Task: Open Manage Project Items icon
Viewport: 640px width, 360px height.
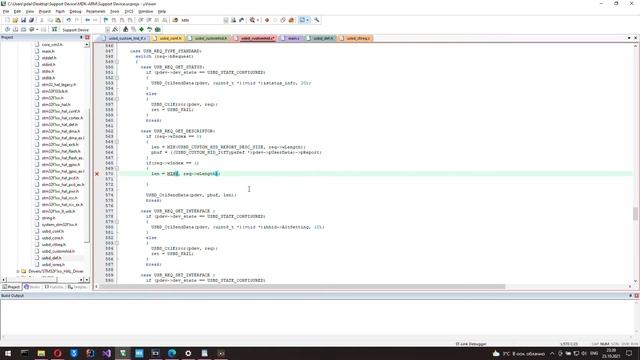Action: (x=126, y=29)
